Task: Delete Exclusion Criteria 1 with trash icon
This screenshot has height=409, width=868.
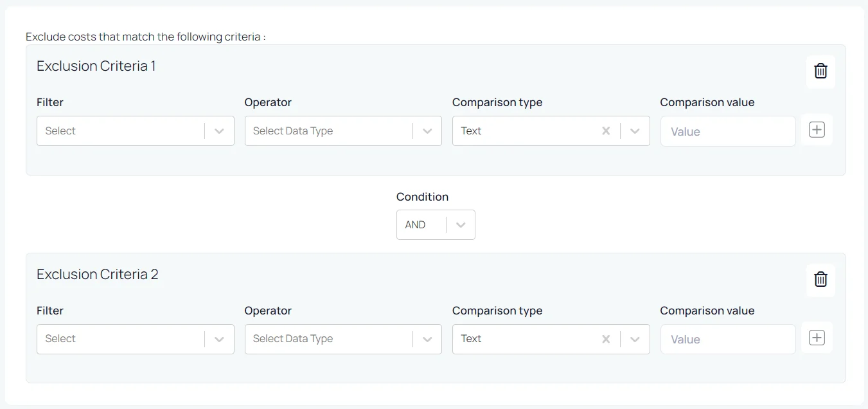Action: pyautogui.click(x=820, y=71)
